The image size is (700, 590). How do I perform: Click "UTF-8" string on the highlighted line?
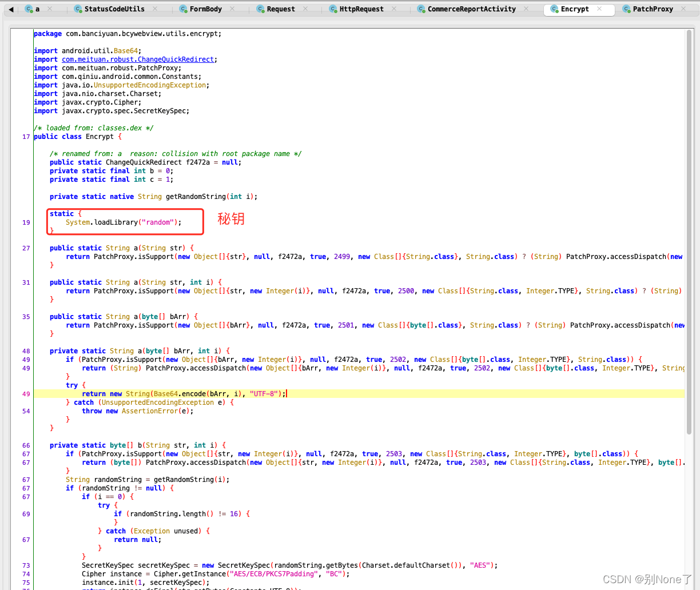click(x=264, y=394)
